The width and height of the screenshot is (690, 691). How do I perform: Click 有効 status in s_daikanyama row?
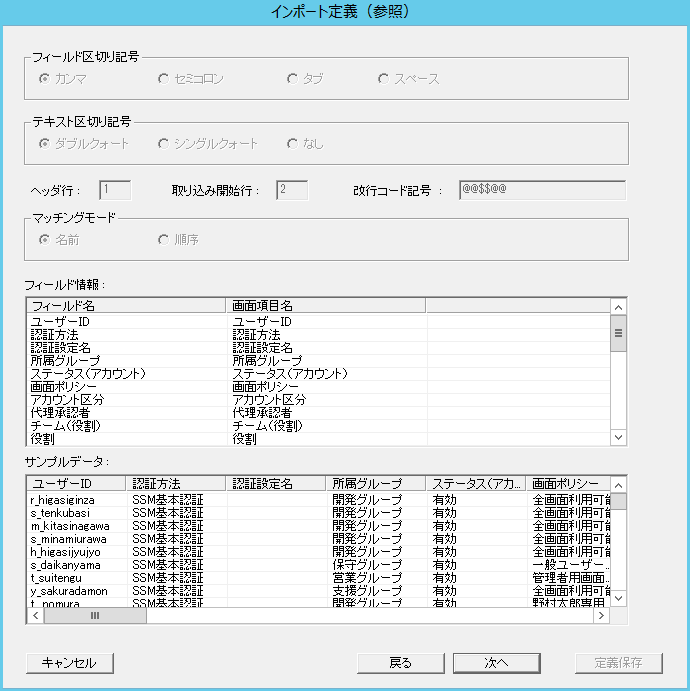pos(444,565)
